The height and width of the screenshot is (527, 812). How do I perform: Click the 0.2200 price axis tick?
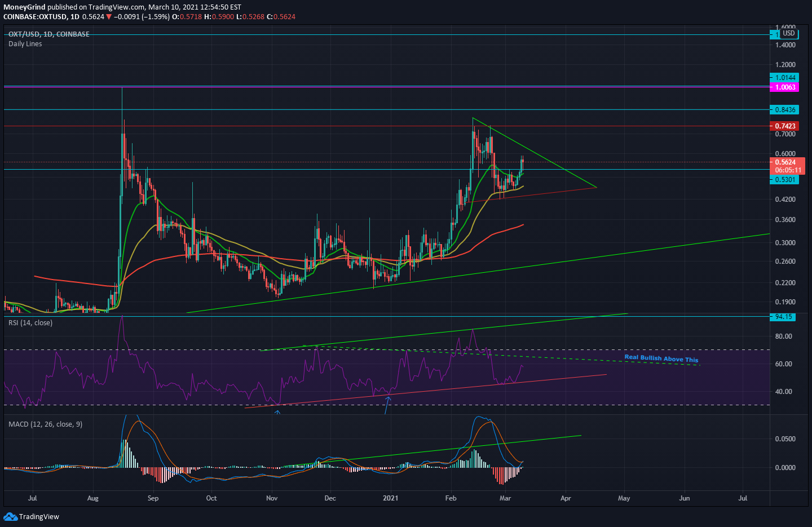(x=785, y=283)
